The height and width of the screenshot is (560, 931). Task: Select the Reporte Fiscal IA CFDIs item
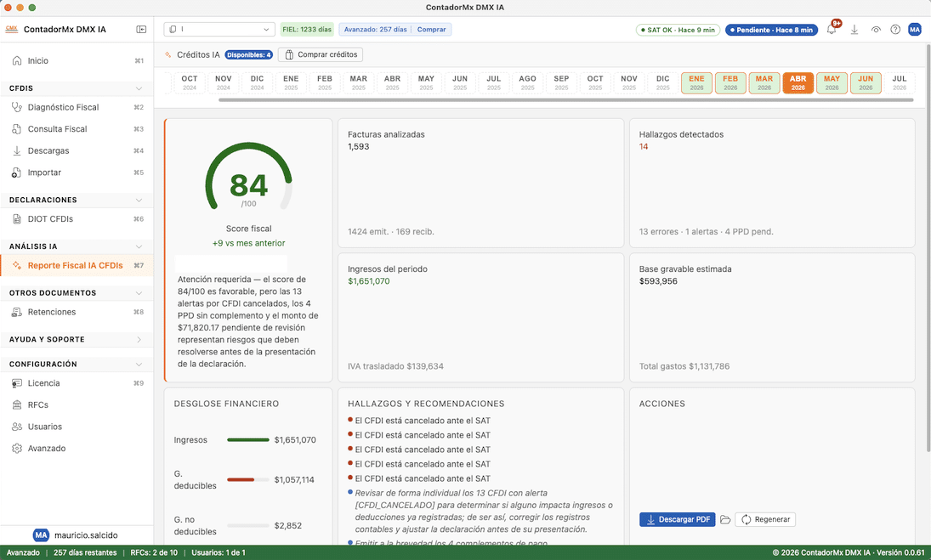tap(77, 265)
